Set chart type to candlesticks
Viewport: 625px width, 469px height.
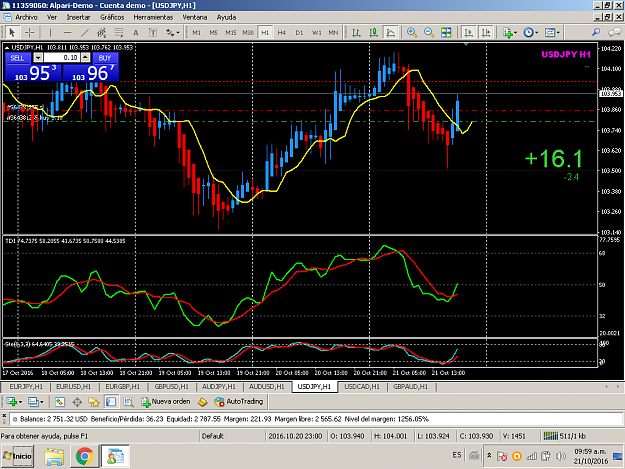pos(373,32)
